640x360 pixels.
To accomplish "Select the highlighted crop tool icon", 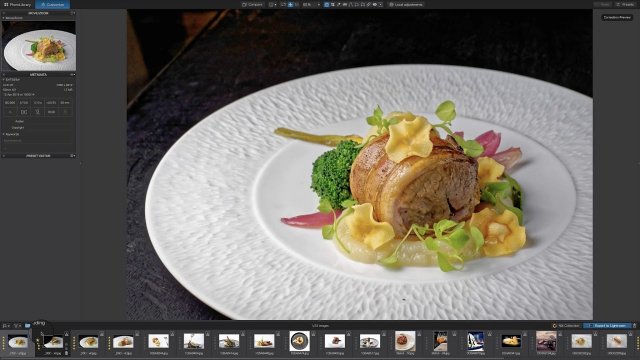I will tap(327, 4).
